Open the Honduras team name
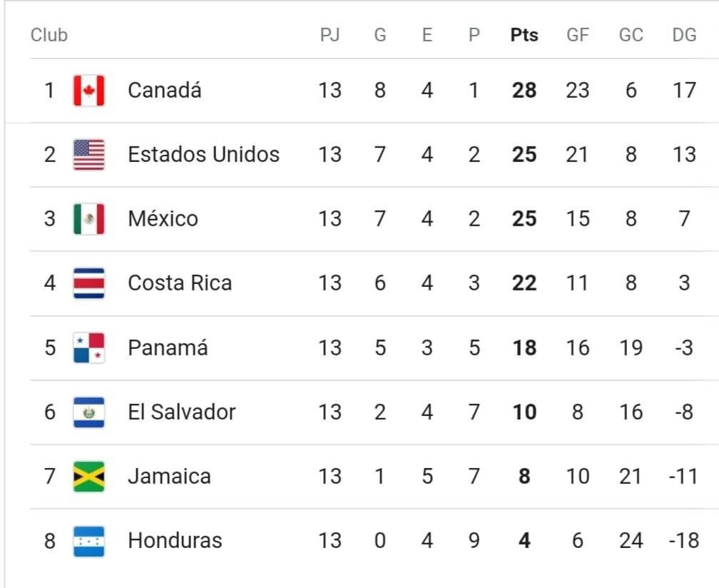 (175, 541)
